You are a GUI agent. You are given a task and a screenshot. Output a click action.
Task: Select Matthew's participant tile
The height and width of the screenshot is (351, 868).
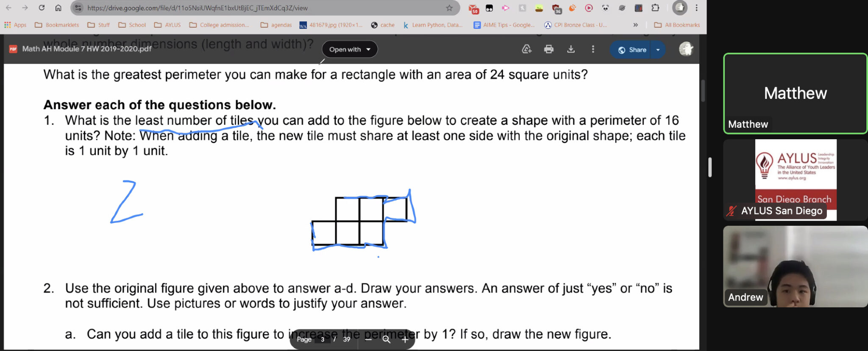coord(796,93)
